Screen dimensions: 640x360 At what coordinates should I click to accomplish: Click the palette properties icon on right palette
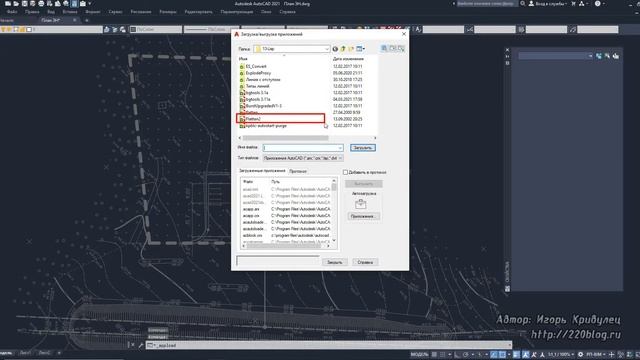507,289
